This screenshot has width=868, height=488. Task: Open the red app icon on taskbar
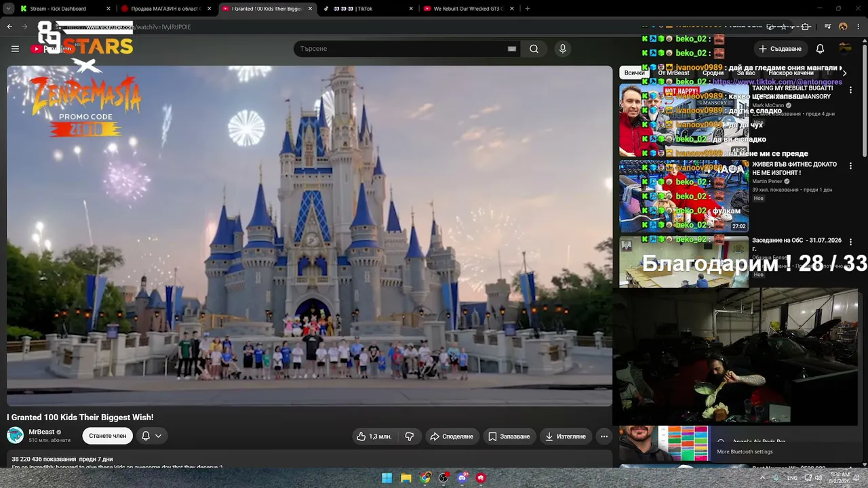(x=481, y=478)
